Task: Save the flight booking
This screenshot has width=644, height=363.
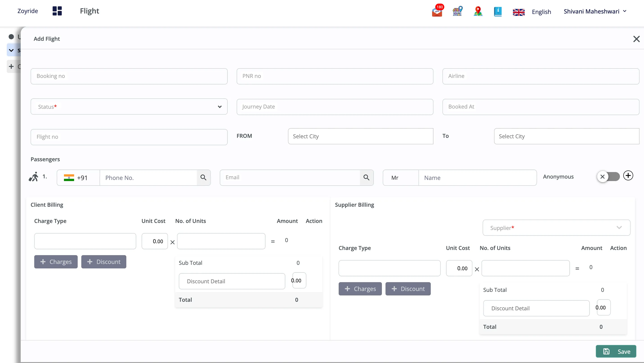Action: [x=616, y=352]
